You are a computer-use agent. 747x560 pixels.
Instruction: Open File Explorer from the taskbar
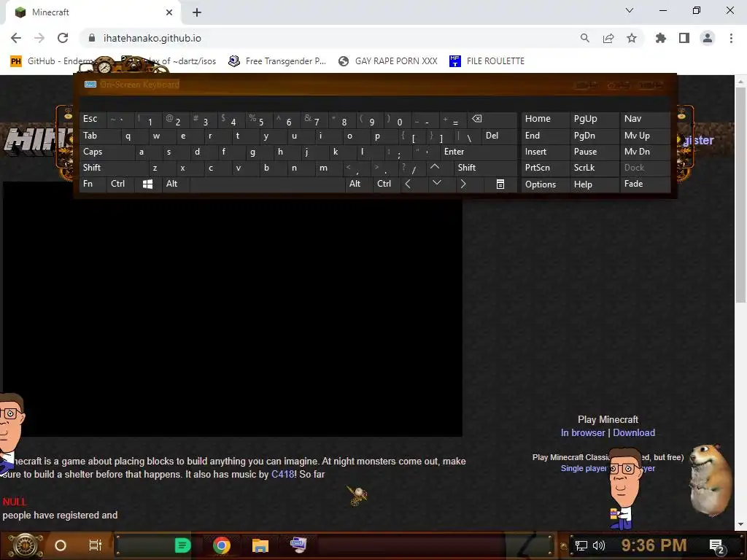[260, 545]
